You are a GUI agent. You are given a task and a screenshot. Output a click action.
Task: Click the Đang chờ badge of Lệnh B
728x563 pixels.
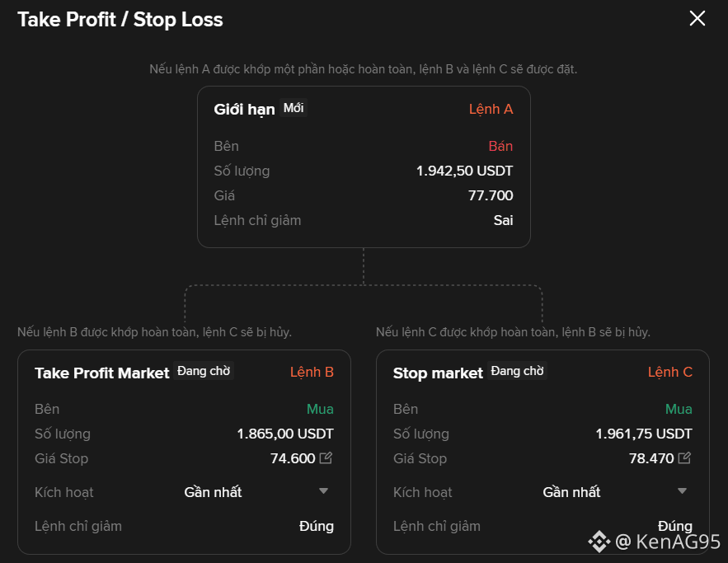tap(204, 371)
